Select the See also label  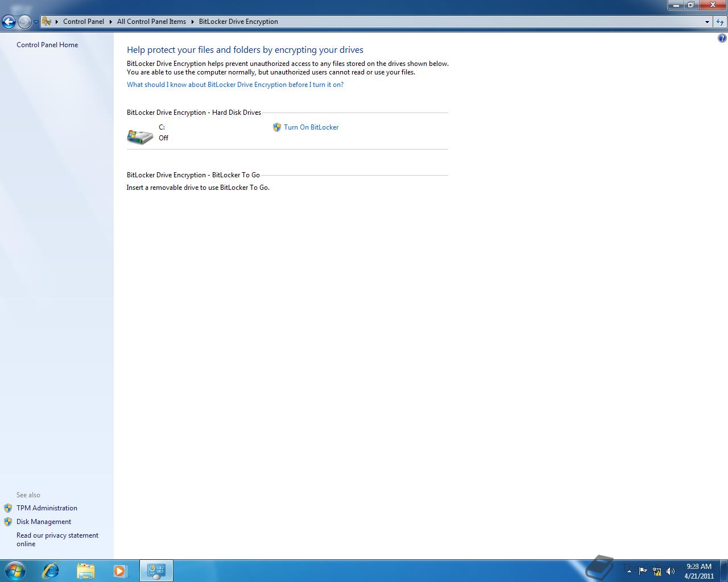tap(28, 495)
